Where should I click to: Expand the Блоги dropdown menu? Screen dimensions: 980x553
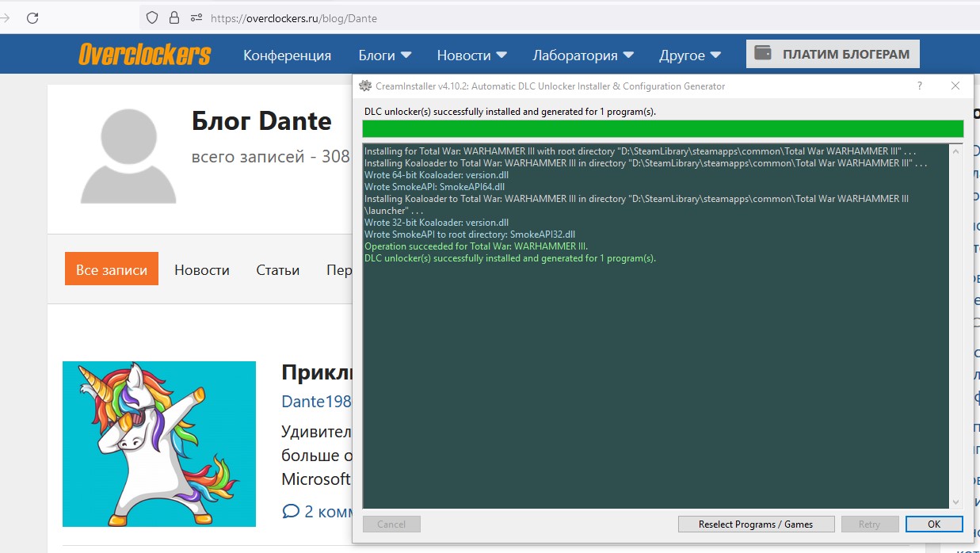coord(384,55)
